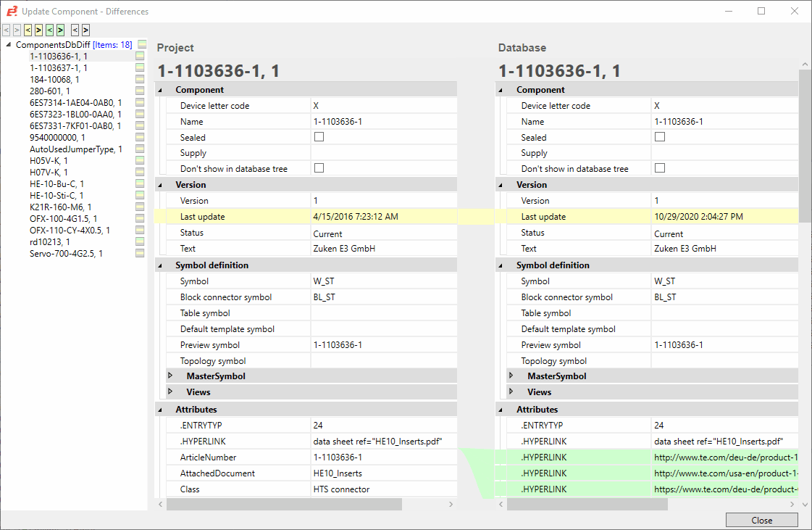This screenshot has width=812, height=530.
Task: Toggle Project 'Don't show in database tree' checkbox
Action: pyautogui.click(x=319, y=168)
